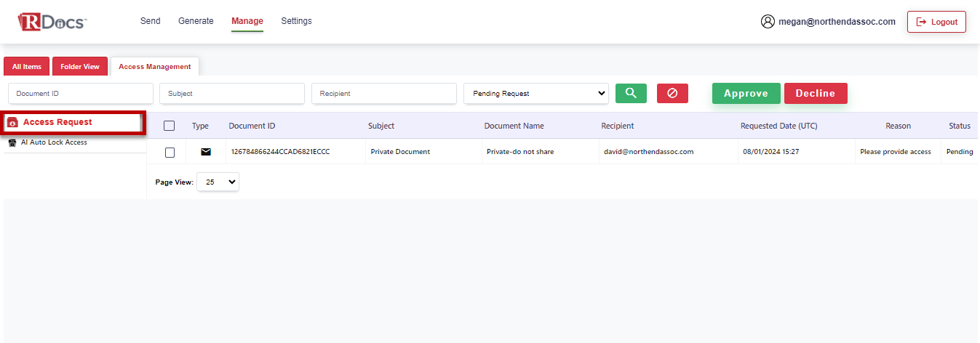Screen dimensions: 980x343
Task: Click megan@northendassoc.com account email
Action: tap(837, 22)
